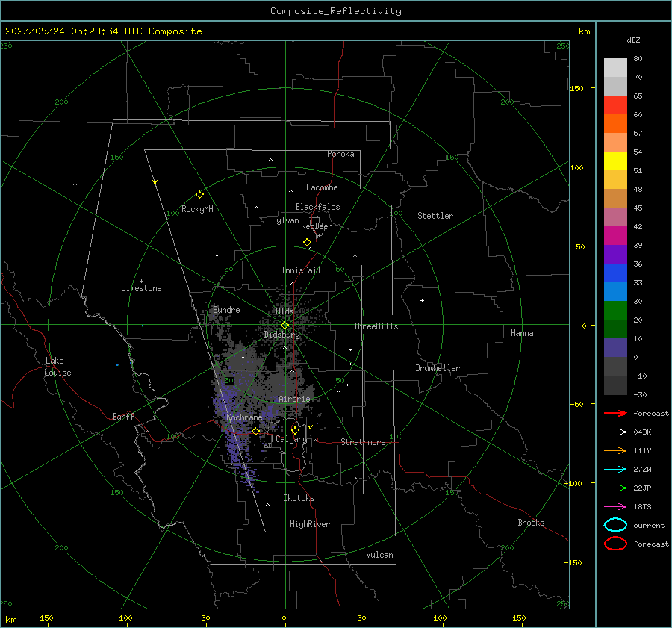Click the Brooks city label
The width and height of the screenshot is (672, 628).
pos(531,523)
